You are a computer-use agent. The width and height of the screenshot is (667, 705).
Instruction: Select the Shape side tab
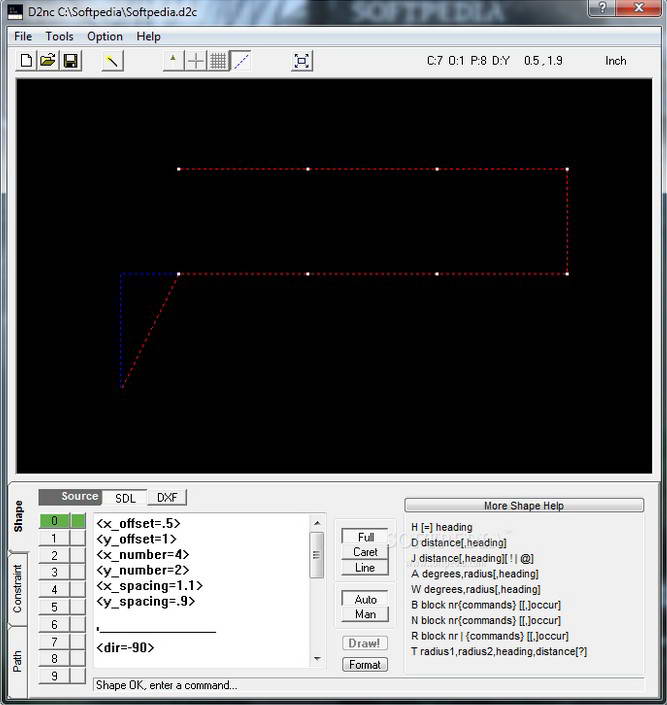click(18, 517)
